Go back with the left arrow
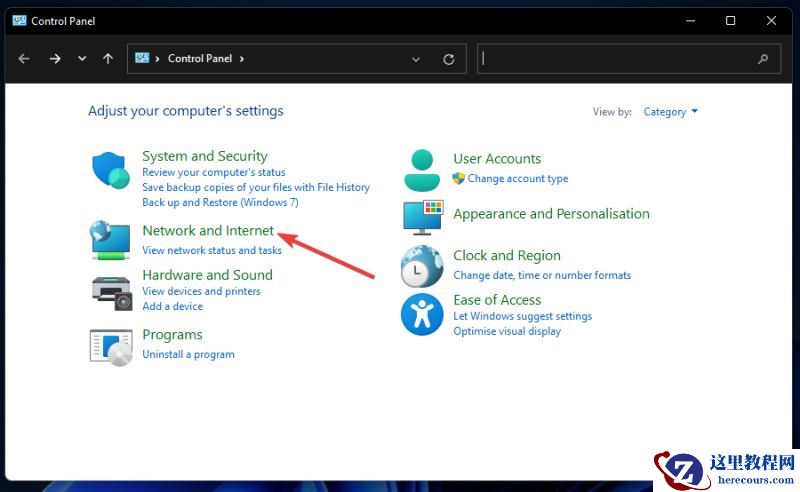Screen dimensions: 800x492 [x=24, y=59]
